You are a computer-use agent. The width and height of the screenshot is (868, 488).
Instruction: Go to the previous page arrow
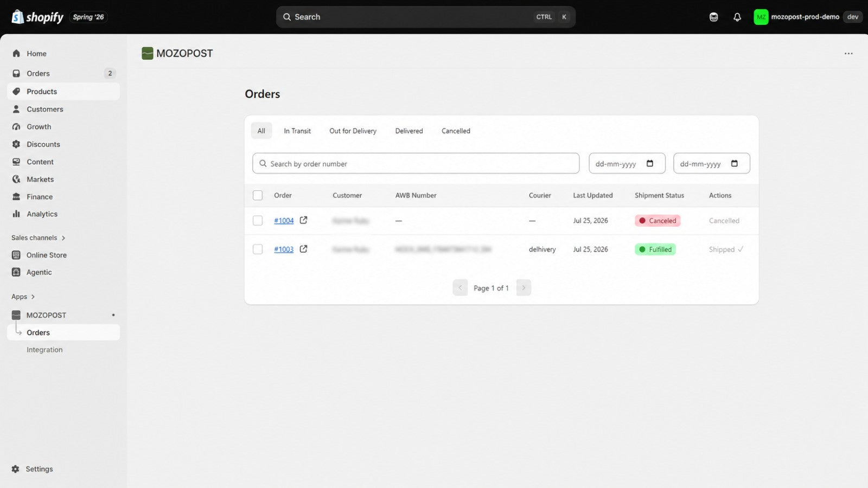click(460, 287)
